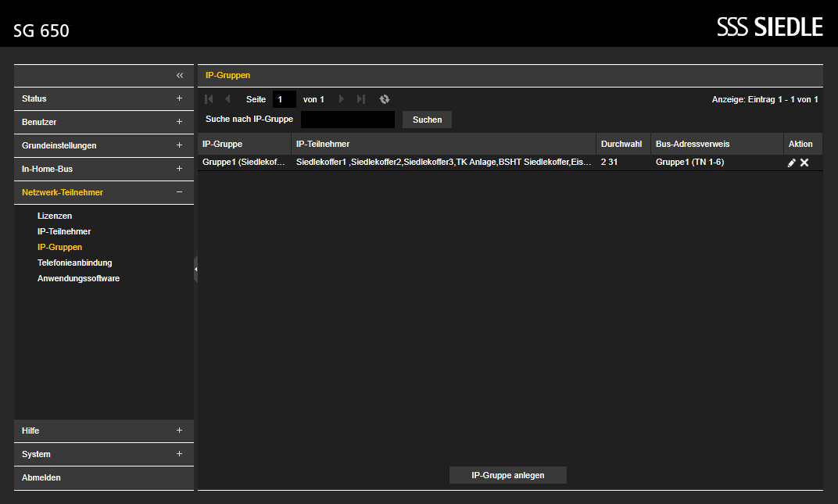Go to the first page arrow
The width and height of the screenshot is (838, 504).
pos(209,99)
